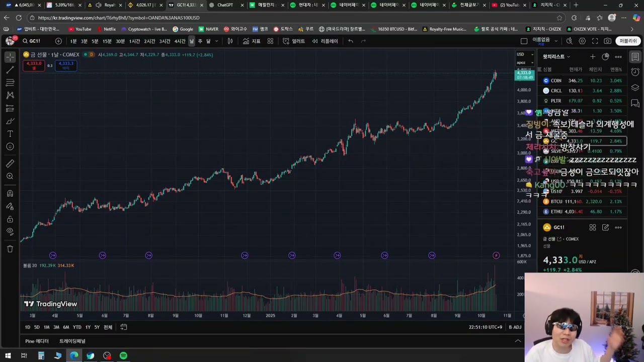Expand the bottom panel with the chevron
The width and height of the screenshot is (644, 362).
(518, 341)
